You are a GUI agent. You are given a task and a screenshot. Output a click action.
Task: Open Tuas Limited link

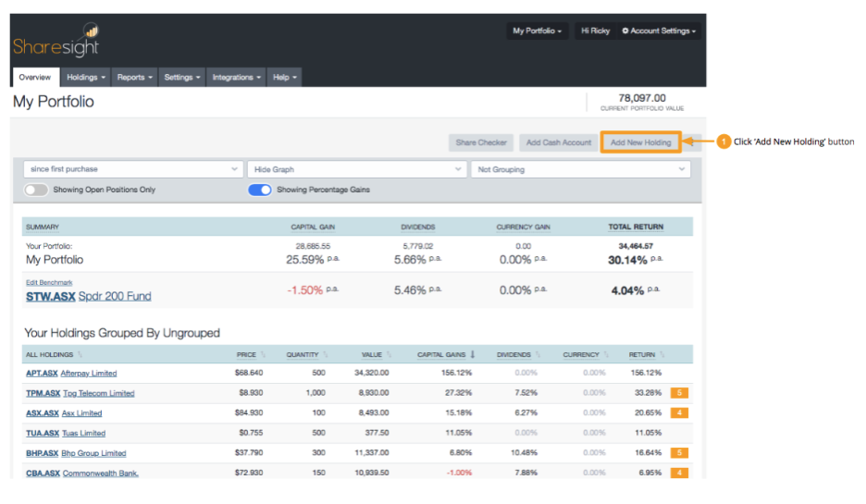point(83,433)
